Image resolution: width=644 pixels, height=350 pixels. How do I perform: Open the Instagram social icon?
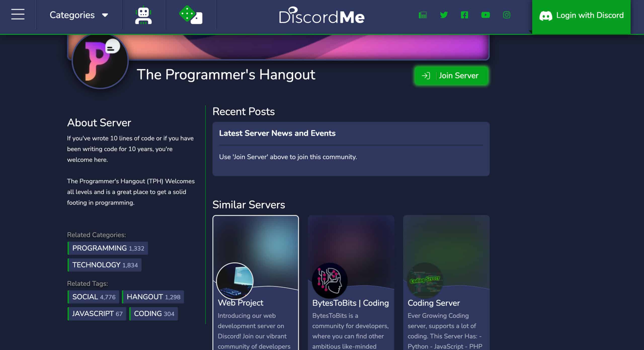pyautogui.click(x=507, y=15)
